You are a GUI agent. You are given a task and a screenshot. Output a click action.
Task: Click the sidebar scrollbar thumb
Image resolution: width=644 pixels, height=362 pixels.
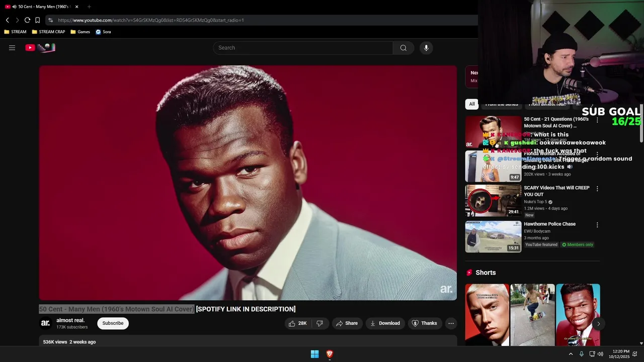[641, 123]
